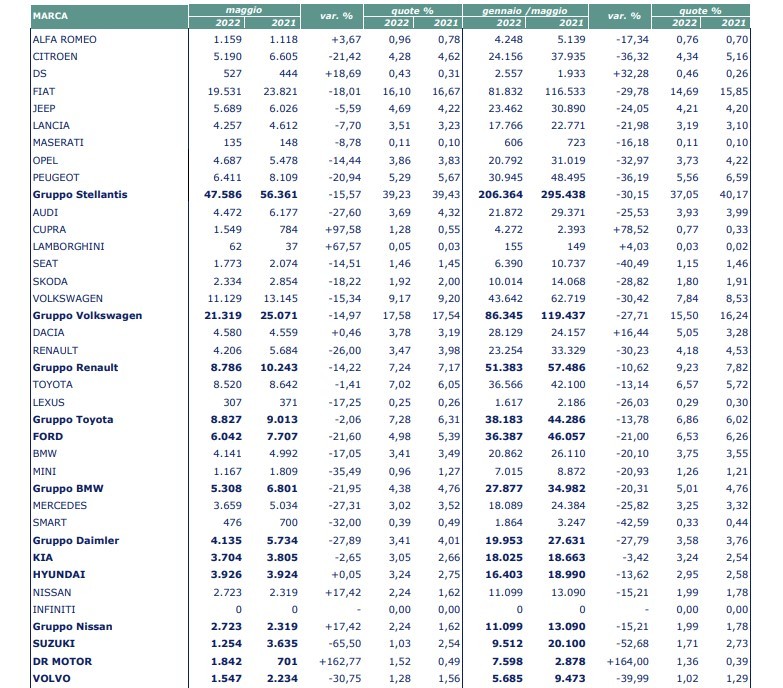Click the LEXUS brand label
Viewport: 783px width, 688px height.
[48, 402]
